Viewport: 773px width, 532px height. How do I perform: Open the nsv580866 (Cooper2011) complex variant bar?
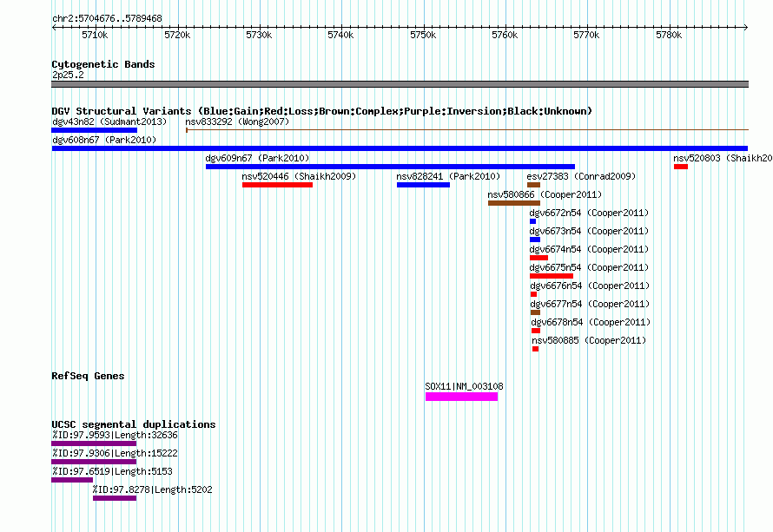click(x=514, y=203)
